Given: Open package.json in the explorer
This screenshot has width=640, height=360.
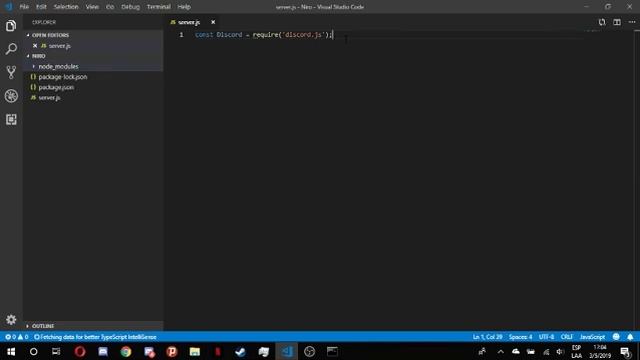Looking at the screenshot, I should [56, 87].
